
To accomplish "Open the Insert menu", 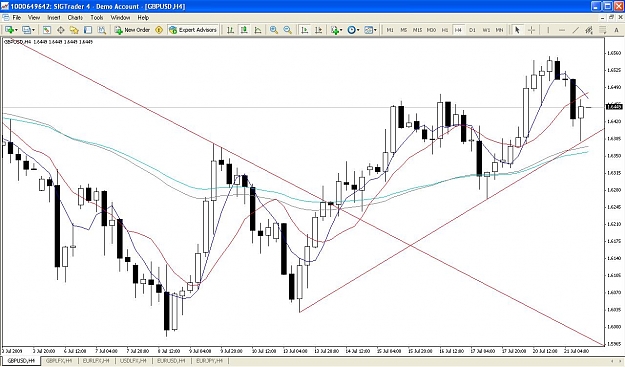I will [54, 18].
